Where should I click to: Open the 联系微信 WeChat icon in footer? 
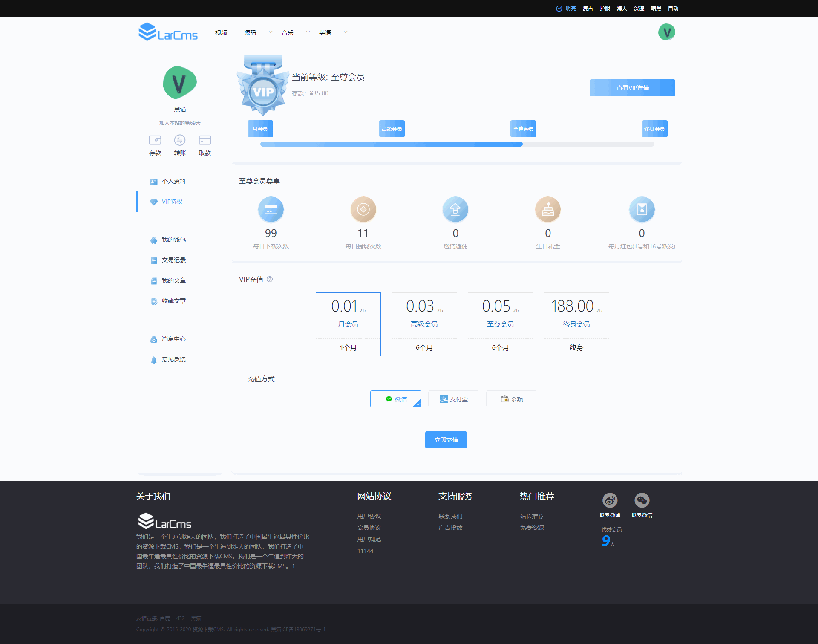point(642,500)
